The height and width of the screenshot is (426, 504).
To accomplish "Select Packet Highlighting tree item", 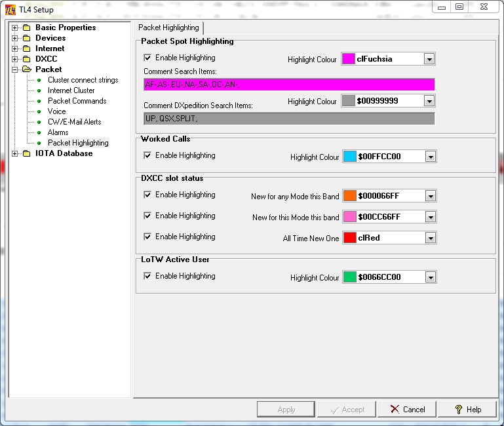I will click(78, 143).
